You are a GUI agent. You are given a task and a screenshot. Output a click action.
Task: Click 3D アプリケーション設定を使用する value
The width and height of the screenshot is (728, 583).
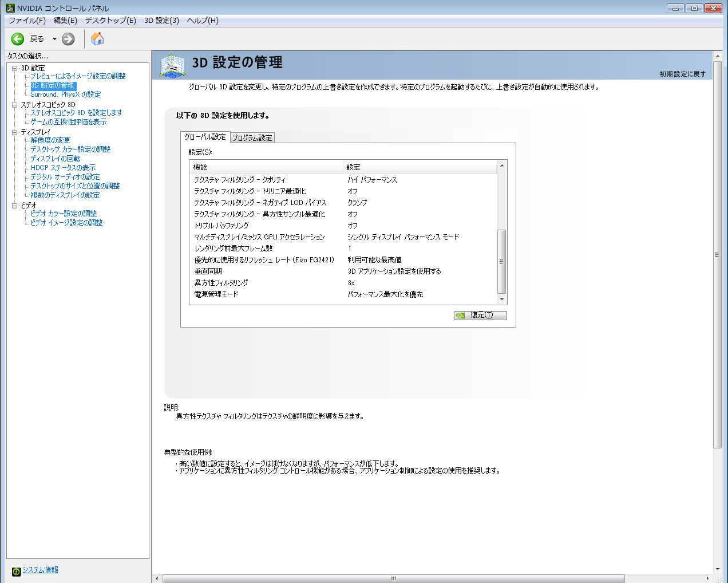394,271
